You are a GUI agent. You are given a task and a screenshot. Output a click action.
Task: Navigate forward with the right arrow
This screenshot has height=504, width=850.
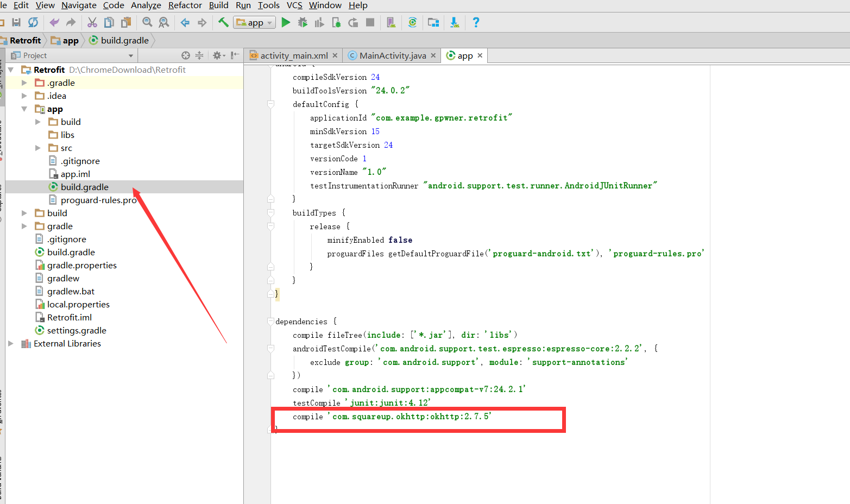tap(202, 22)
